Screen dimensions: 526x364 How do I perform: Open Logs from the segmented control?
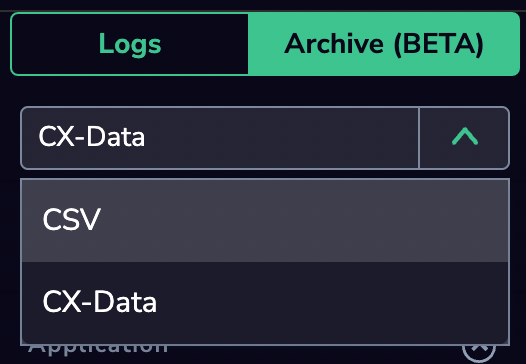[x=130, y=44]
